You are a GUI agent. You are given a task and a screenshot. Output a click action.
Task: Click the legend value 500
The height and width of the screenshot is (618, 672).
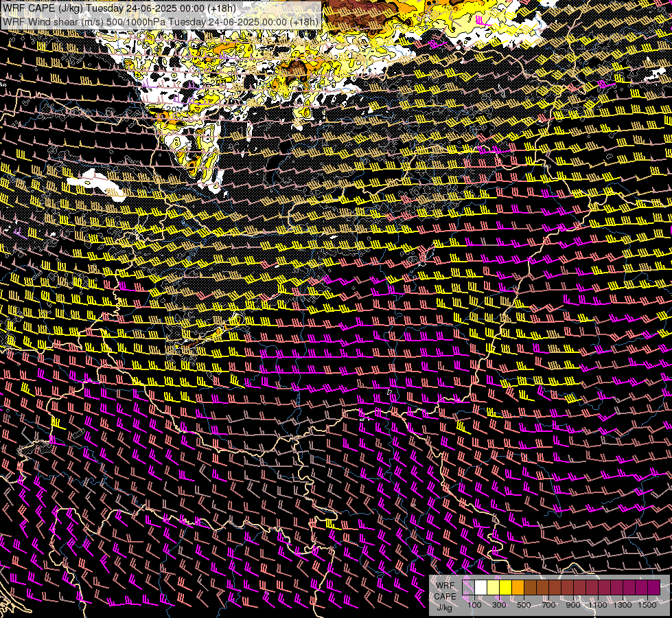coord(524,605)
